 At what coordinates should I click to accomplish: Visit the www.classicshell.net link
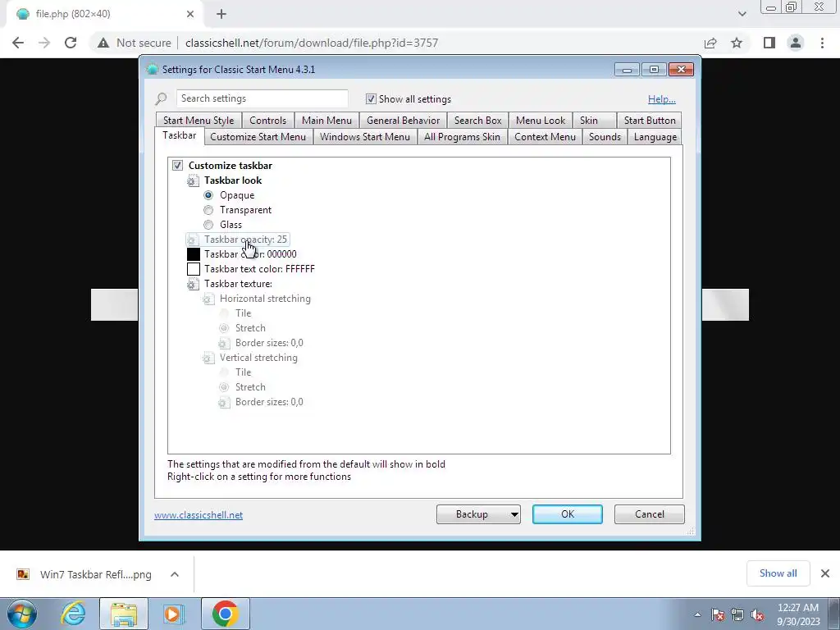coord(199,515)
